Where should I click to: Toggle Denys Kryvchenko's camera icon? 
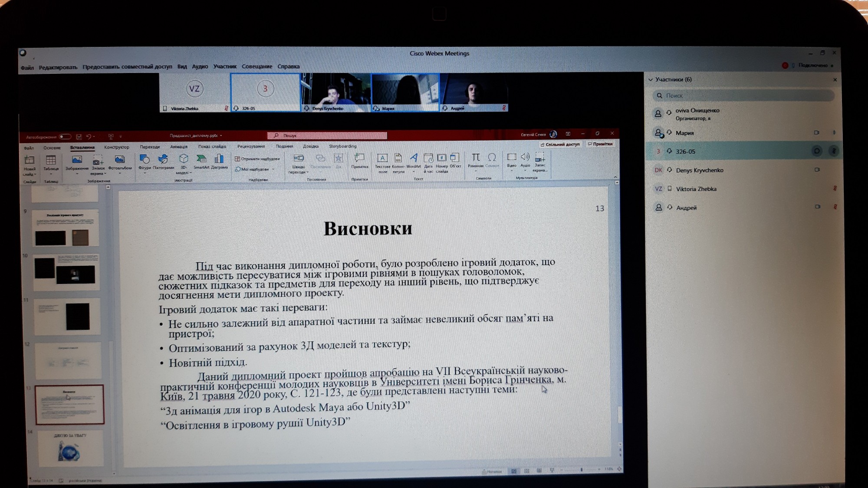817,170
